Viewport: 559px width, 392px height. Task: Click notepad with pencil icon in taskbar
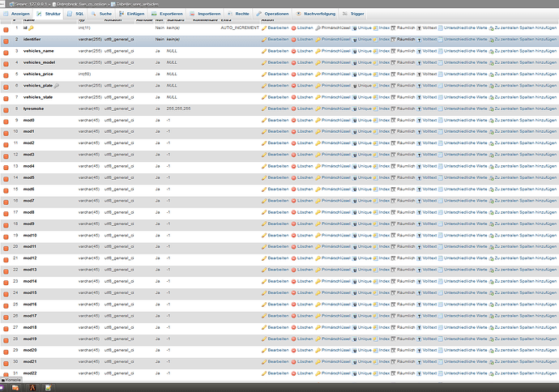coord(48,388)
